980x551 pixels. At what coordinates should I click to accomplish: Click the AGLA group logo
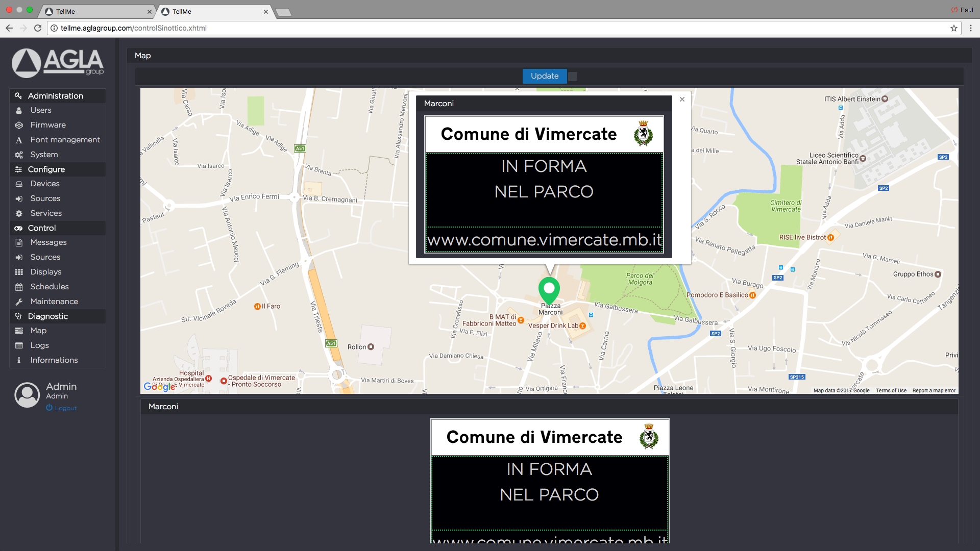pyautogui.click(x=58, y=63)
